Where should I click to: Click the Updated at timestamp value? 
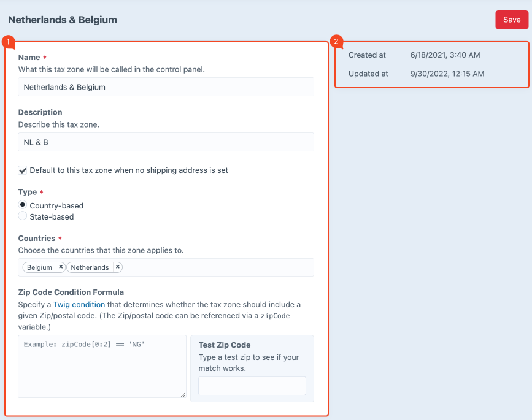tap(447, 74)
